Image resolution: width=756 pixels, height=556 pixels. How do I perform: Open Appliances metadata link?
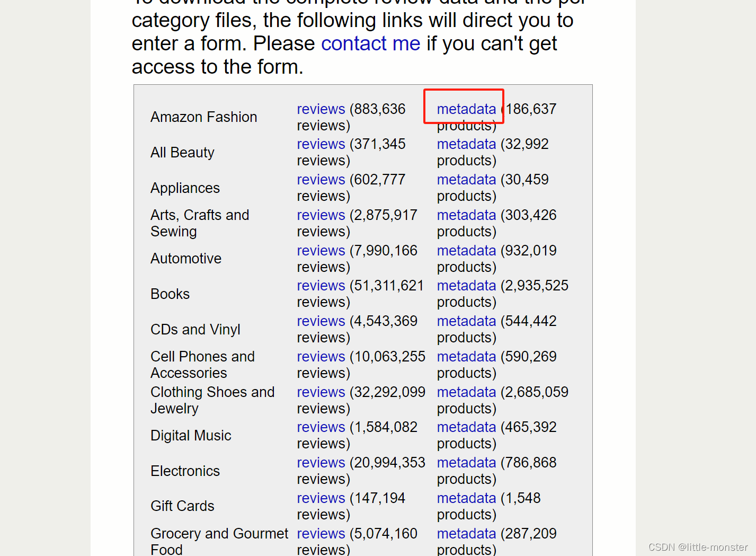click(x=466, y=180)
